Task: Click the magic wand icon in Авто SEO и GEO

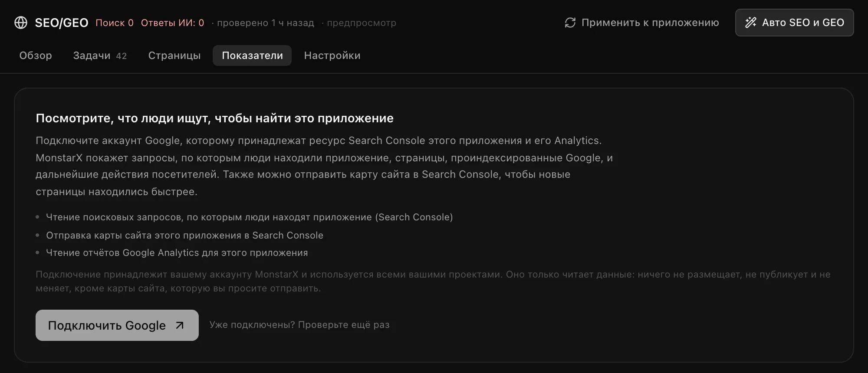Action: [751, 23]
